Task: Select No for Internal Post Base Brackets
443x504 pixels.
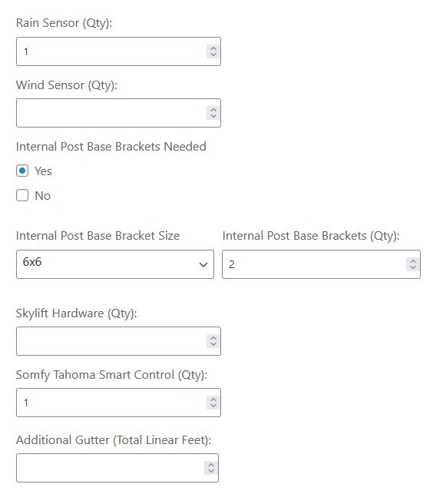Action: point(22,195)
